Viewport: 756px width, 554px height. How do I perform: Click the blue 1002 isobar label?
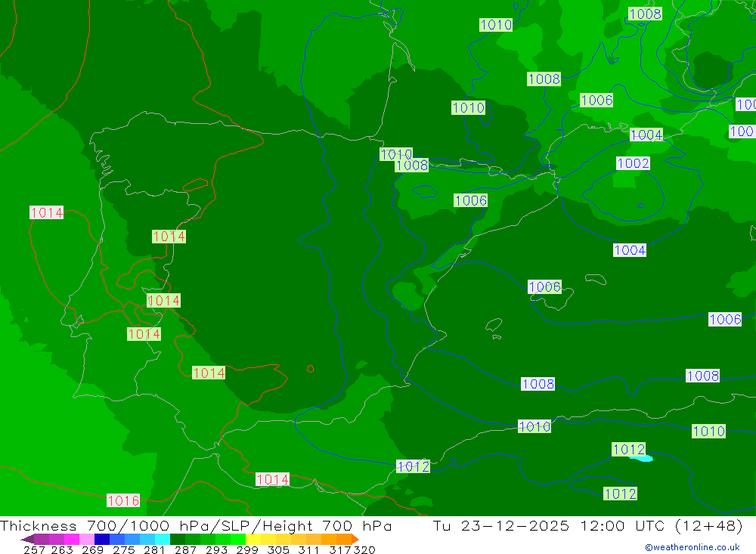pos(633,163)
